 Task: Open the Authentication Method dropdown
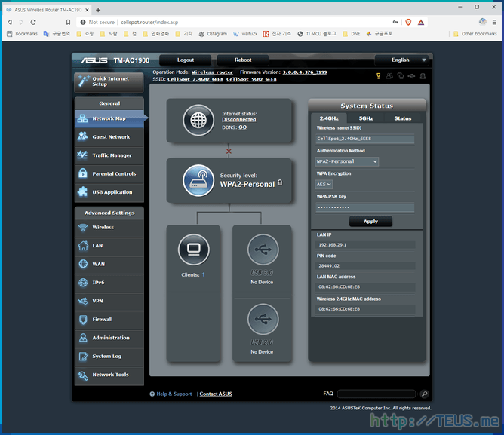click(x=346, y=161)
